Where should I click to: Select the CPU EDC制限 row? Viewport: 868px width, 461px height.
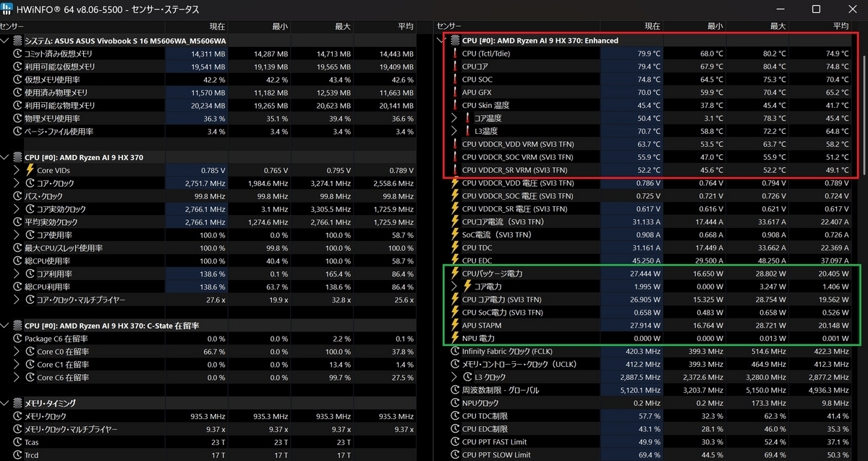[644, 429]
